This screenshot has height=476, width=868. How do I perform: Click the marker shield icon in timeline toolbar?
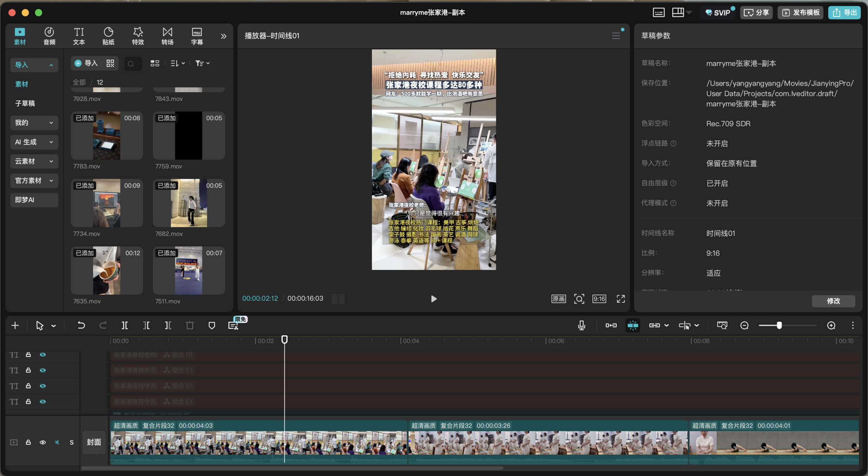212,325
